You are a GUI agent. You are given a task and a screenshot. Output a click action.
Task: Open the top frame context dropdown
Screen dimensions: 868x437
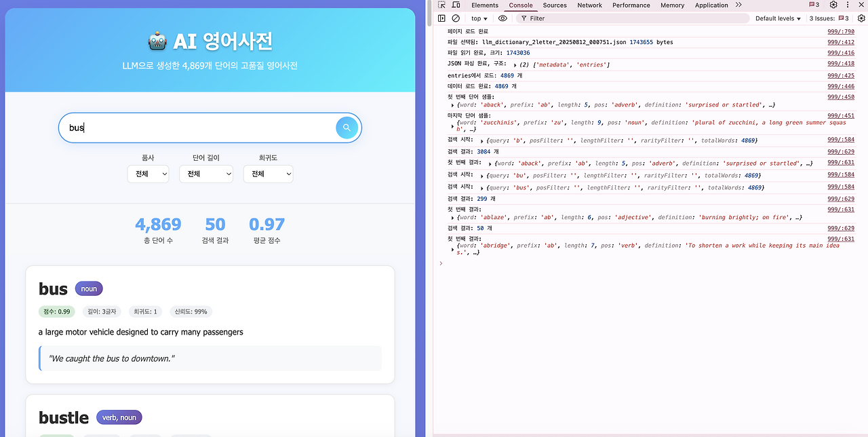tap(478, 18)
